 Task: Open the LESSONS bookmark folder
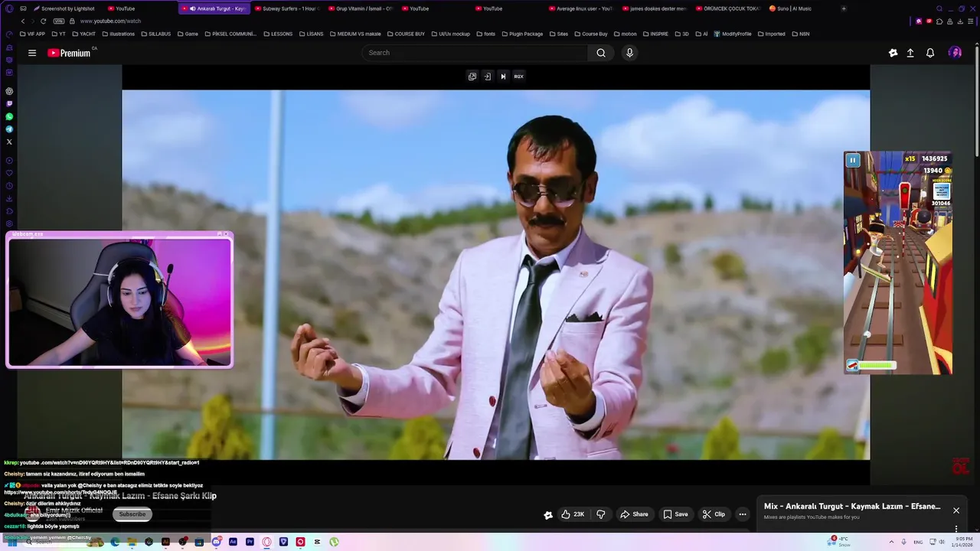[277, 34]
